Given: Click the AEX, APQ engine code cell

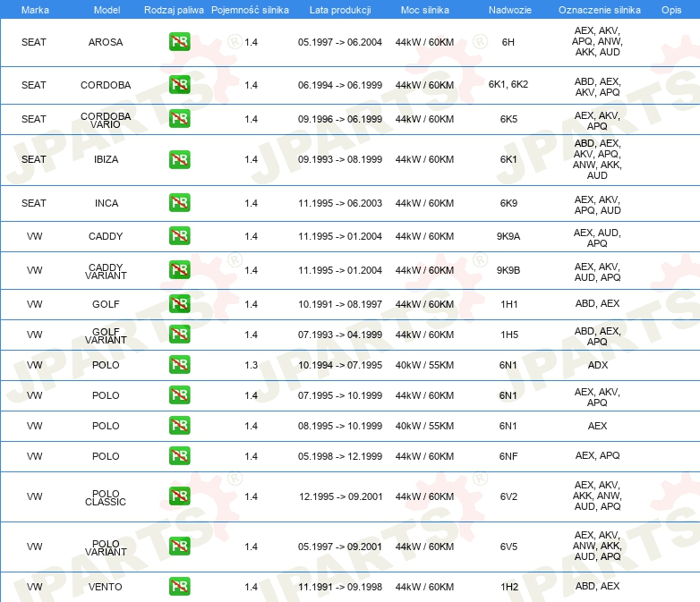Looking at the screenshot, I should (x=597, y=455).
